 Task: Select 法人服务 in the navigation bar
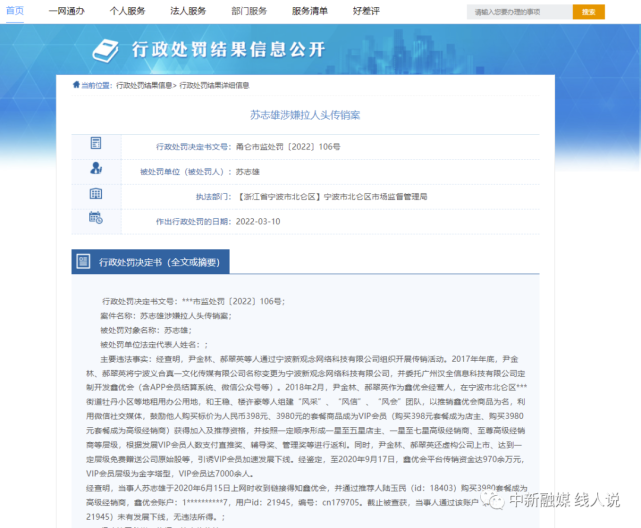pos(188,11)
